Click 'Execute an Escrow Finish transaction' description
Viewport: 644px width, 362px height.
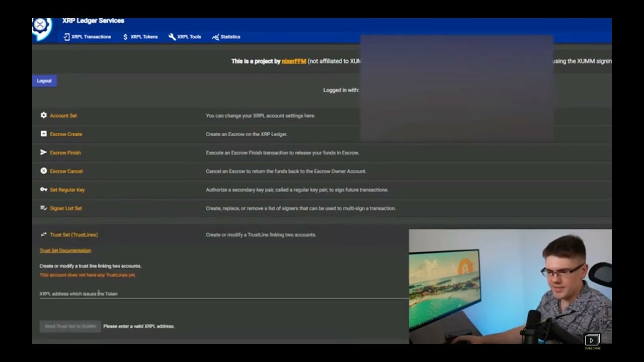282,153
